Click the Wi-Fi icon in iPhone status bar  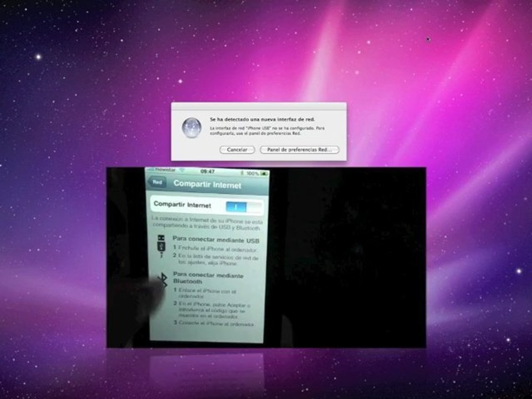click(182, 170)
